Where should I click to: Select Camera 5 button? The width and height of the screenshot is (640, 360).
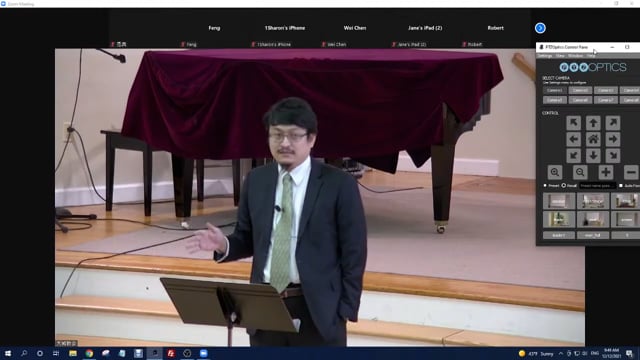click(555, 100)
